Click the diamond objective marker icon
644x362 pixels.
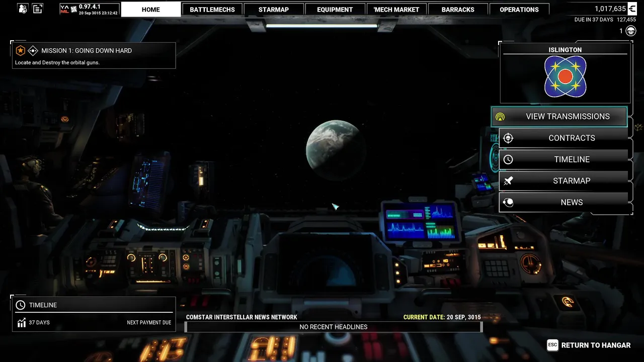coord(33,51)
